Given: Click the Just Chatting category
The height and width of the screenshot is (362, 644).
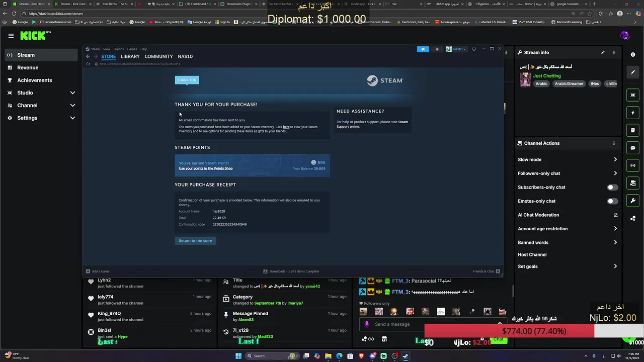Looking at the screenshot, I should [x=547, y=76].
